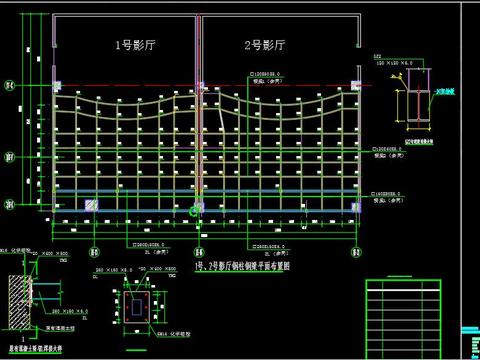This screenshot has width=480, height=360.
Task: Select the schedule table at lower right
Action: click(403, 319)
